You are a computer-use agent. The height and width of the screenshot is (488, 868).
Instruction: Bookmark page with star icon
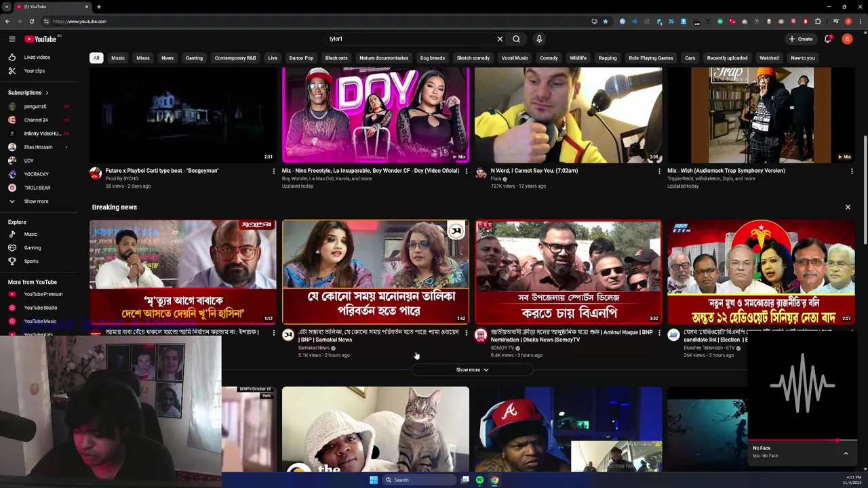(x=606, y=21)
